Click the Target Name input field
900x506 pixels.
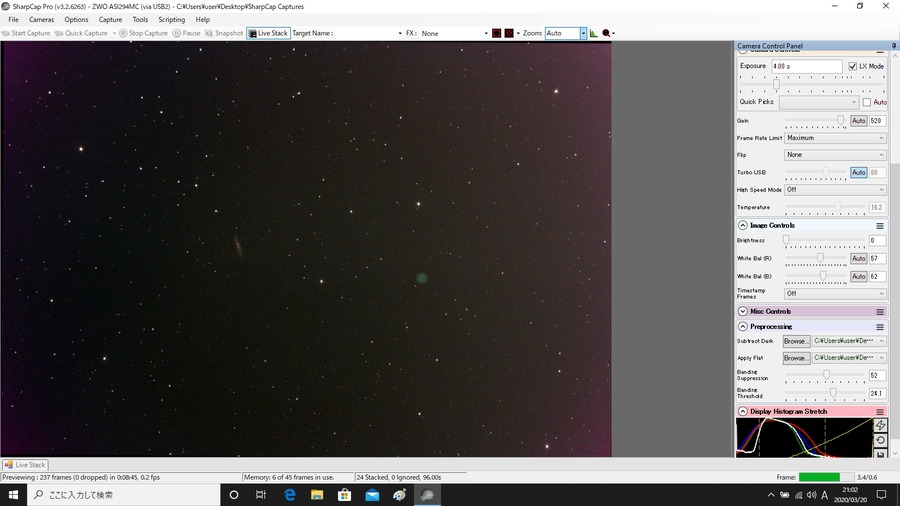click(368, 33)
